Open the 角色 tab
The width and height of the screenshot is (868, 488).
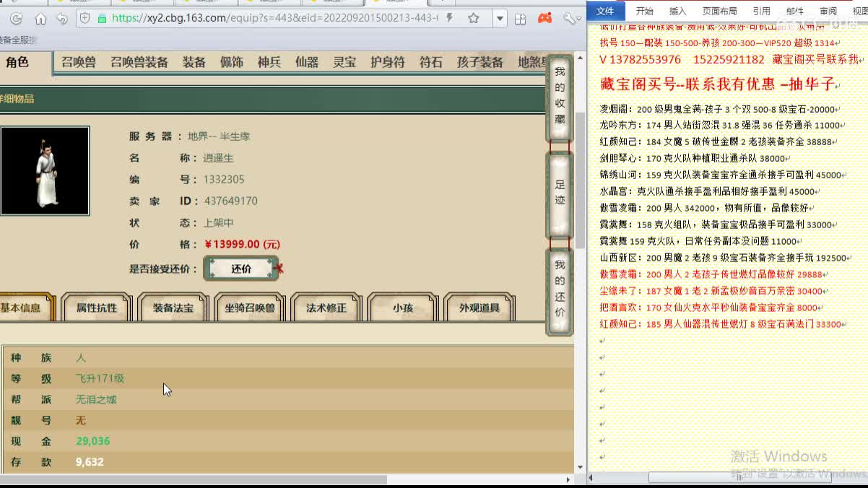pyautogui.click(x=17, y=62)
